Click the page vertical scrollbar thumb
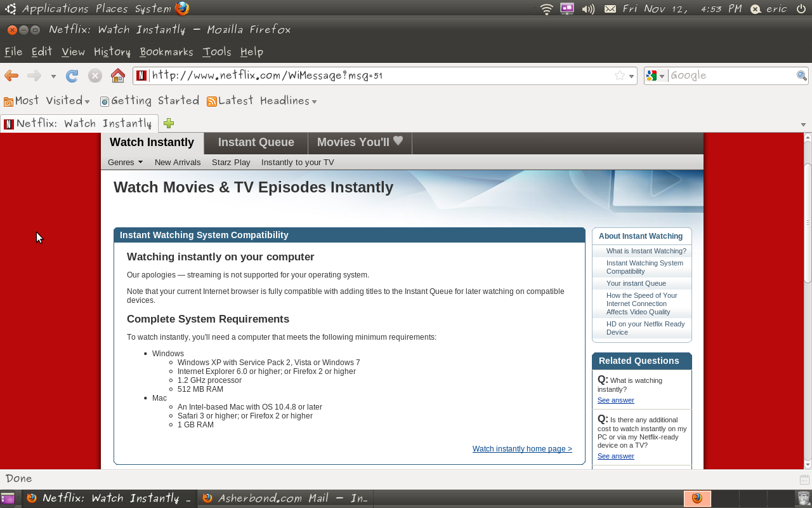The width and height of the screenshot is (812, 508). (808, 223)
